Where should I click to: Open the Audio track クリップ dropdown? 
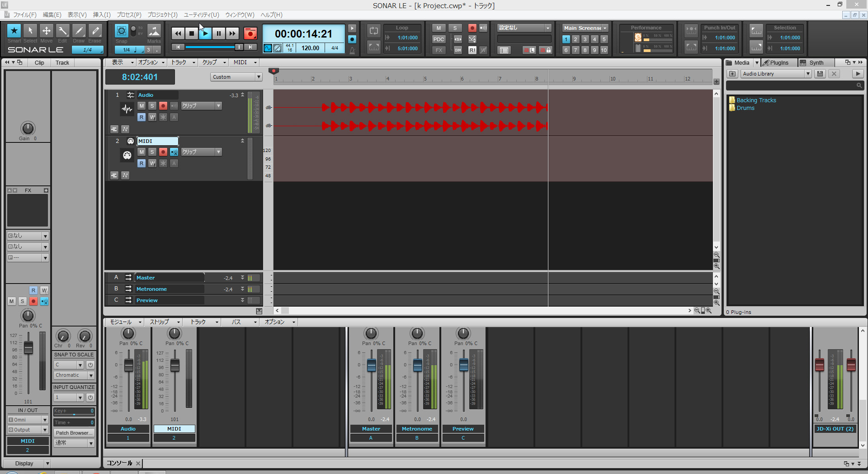tap(202, 106)
